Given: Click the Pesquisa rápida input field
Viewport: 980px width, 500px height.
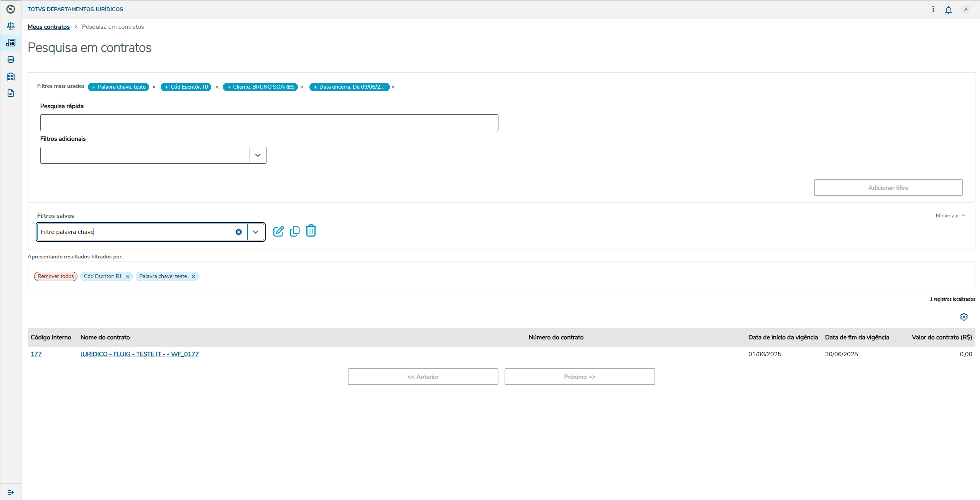Looking at the screenshot, I should 269,123.
